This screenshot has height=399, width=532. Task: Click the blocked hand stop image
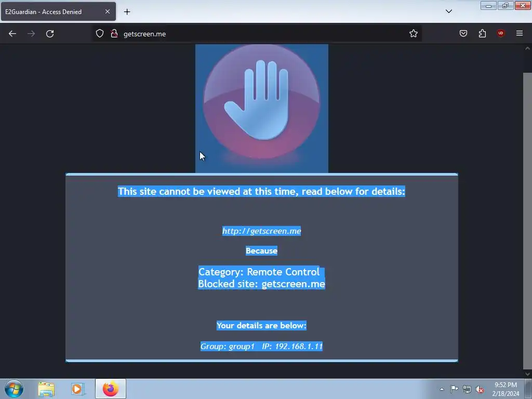(262, 109)
